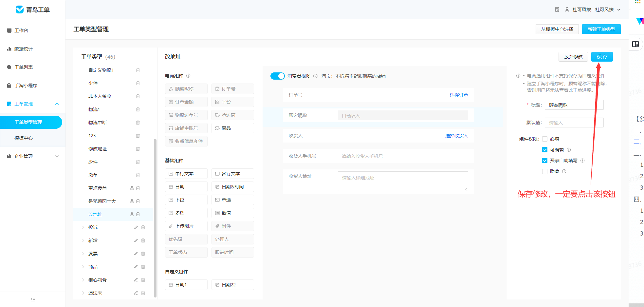
Task: Click trash icon for 撤单
Action: point(138,175)
